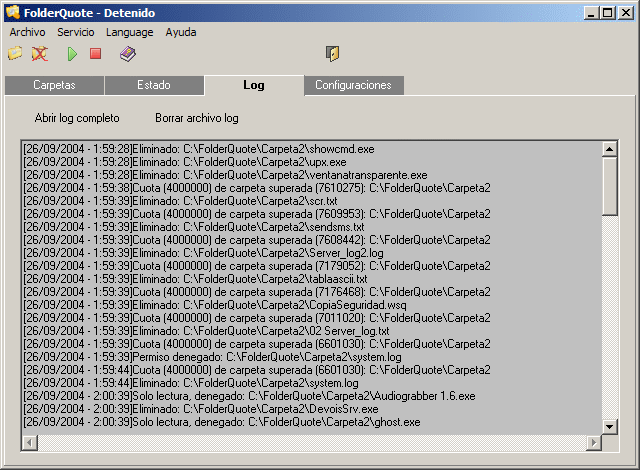
Task: Open the Language menu
Action: (129, 32)
